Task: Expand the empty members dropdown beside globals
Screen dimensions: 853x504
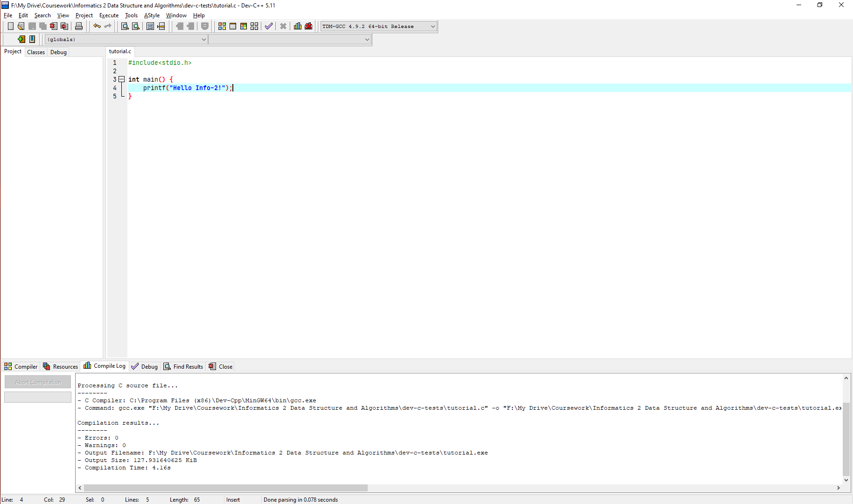Action: coord(367,40)
